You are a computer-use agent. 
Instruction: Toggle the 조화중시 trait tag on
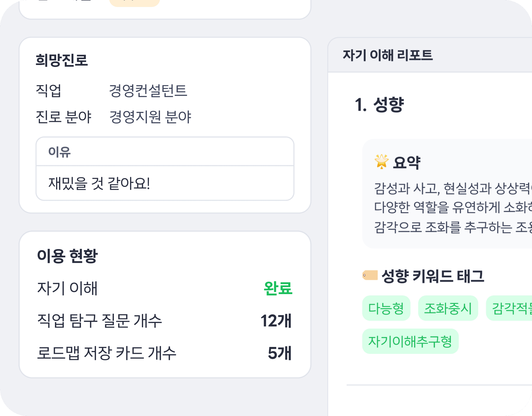(x=448, y=308)
